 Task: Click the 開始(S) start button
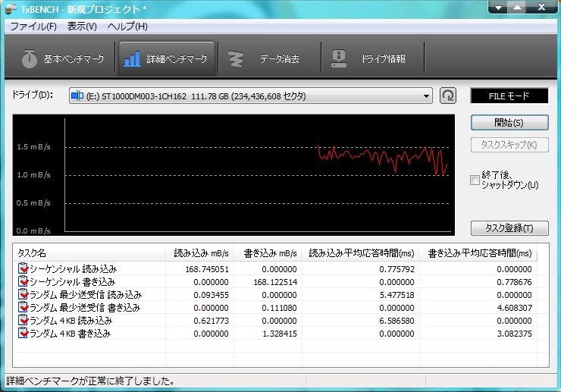point(509,123)
